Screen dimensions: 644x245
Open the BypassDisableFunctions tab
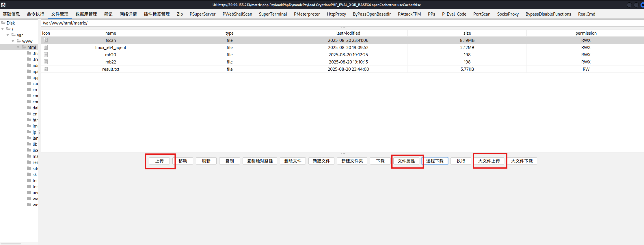click(x=548, y=14)
